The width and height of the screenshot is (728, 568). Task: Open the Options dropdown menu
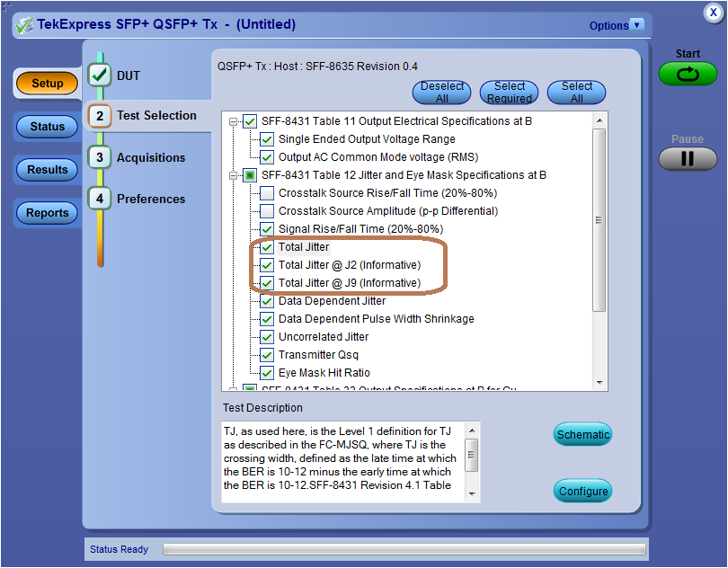[637, 25]
